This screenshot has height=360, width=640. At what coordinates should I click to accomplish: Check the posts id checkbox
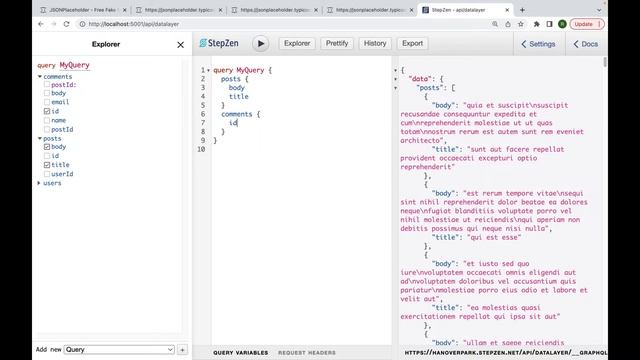click(47, 156)
